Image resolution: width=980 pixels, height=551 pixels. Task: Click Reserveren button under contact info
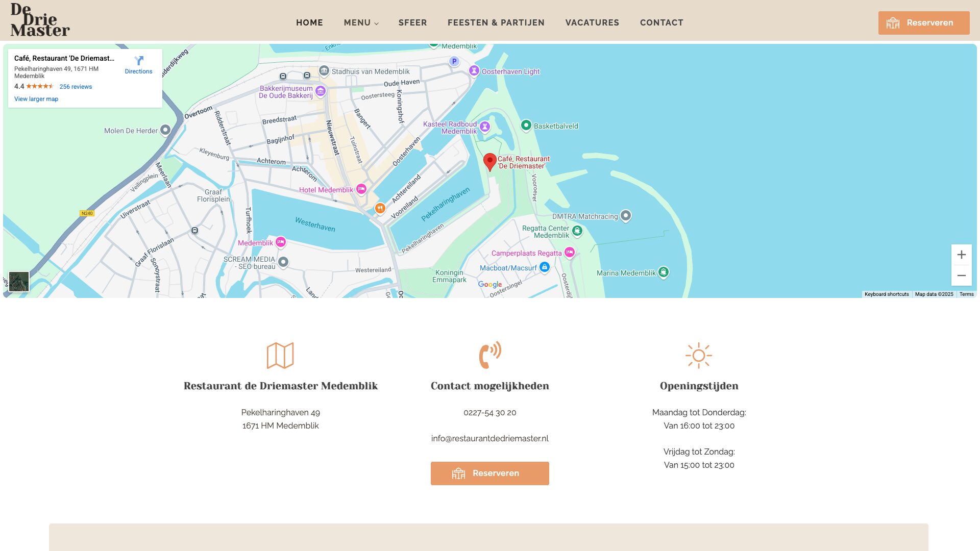coord(489,473)
